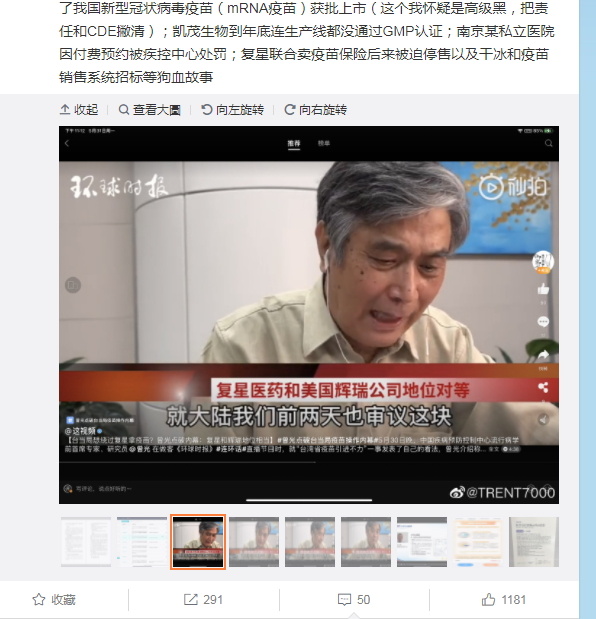Select the first document thumbnail
Viewport: 596px width, 619px height.
coord(86,542)
